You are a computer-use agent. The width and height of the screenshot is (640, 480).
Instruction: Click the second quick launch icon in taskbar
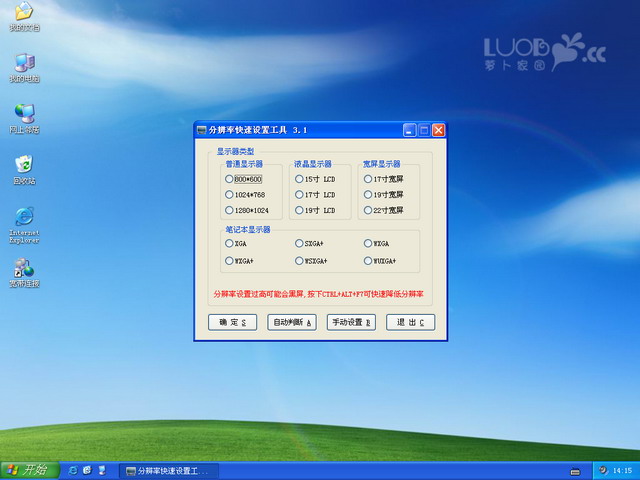click(87, 470)
